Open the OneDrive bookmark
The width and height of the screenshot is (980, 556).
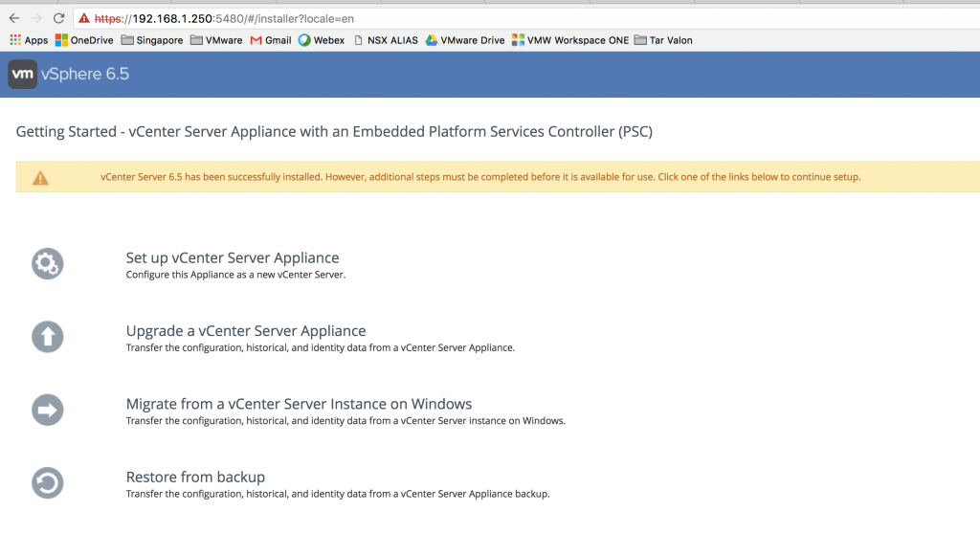84,40
